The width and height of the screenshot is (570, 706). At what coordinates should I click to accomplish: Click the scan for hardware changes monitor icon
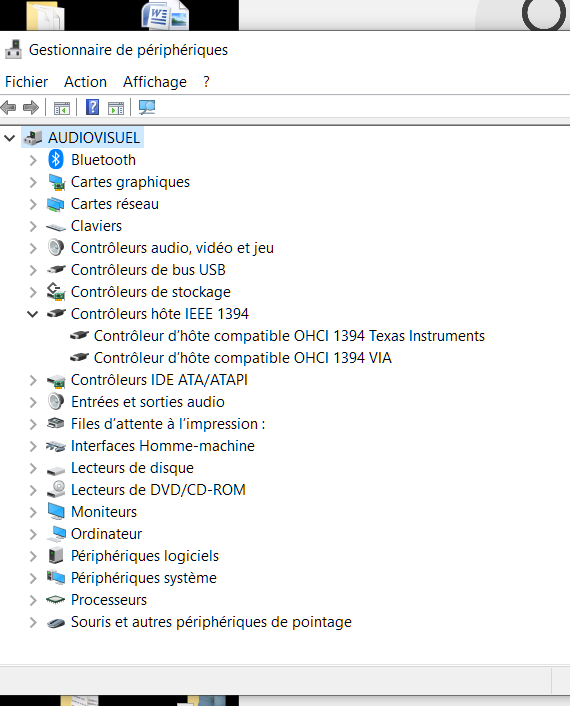(147, 107)
